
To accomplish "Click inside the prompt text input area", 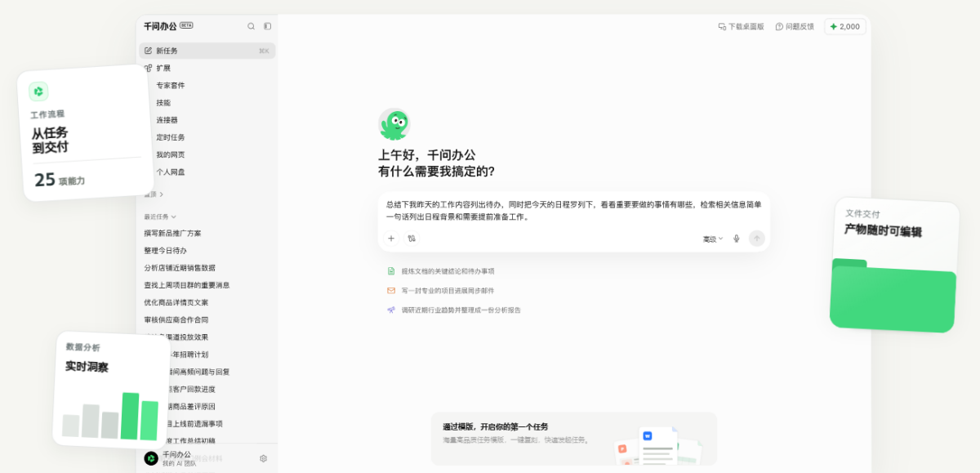I will [573, 211].
